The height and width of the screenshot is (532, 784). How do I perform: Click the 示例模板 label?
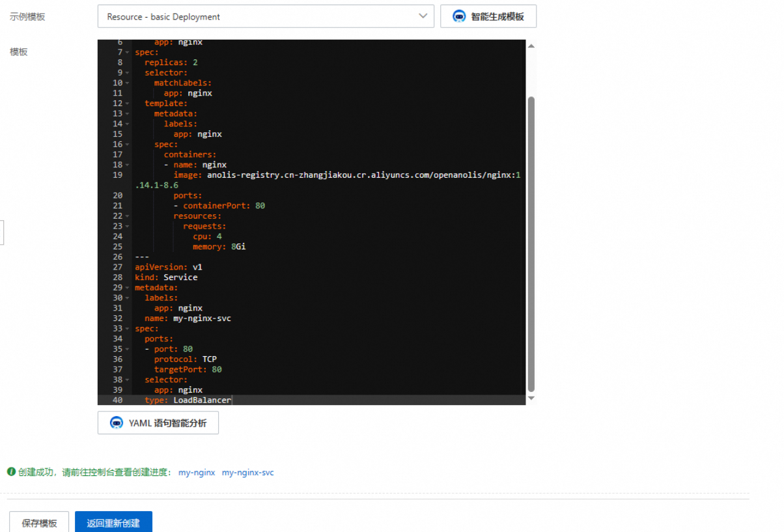pyautogui.click(x=27, y=17)
